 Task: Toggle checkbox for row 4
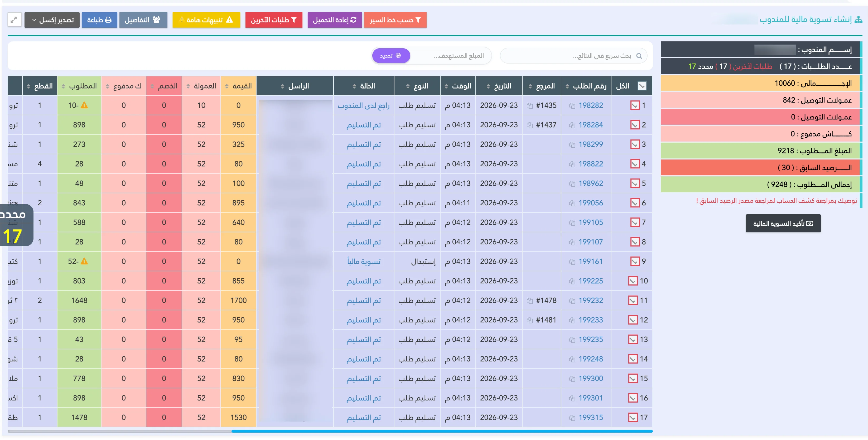635,164
